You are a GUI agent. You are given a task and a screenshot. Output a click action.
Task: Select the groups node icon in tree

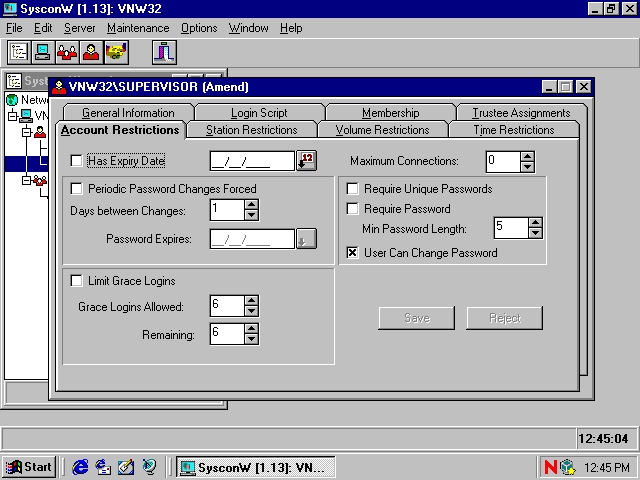(x=40, y=180)
